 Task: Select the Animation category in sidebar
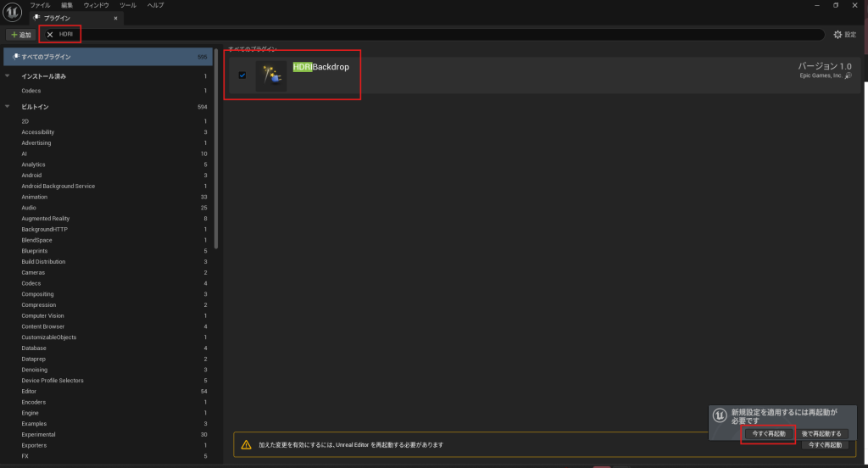click(x=35, y=197)
